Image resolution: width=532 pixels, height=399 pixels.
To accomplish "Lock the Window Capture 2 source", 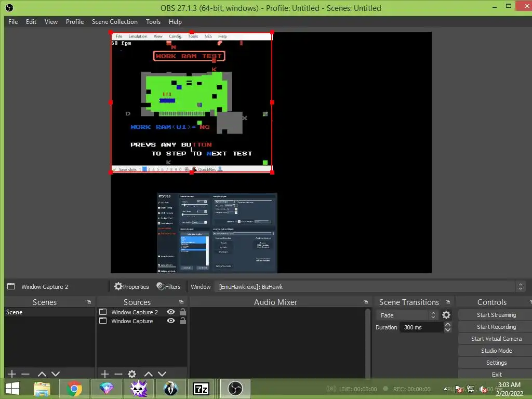I will [182, 312].
